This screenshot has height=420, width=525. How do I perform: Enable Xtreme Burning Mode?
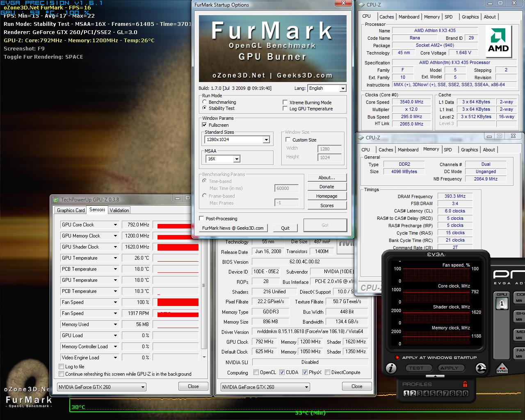[285, 102]
